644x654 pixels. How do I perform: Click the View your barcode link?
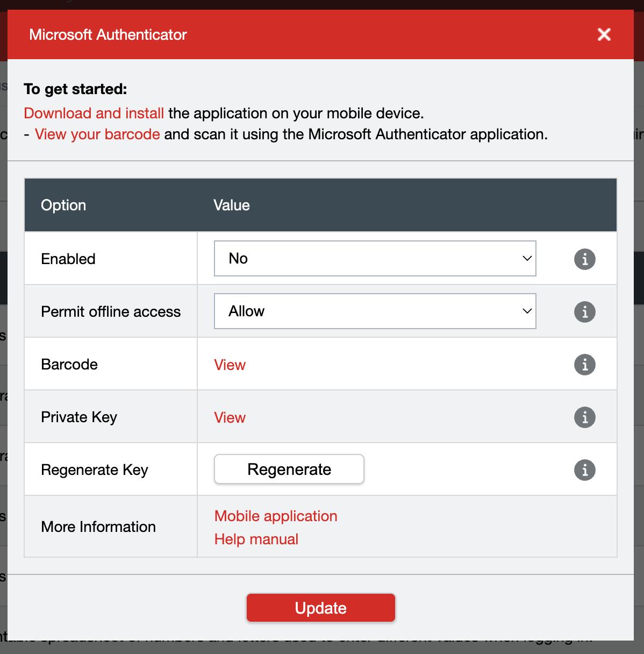[x=97, y=134]
